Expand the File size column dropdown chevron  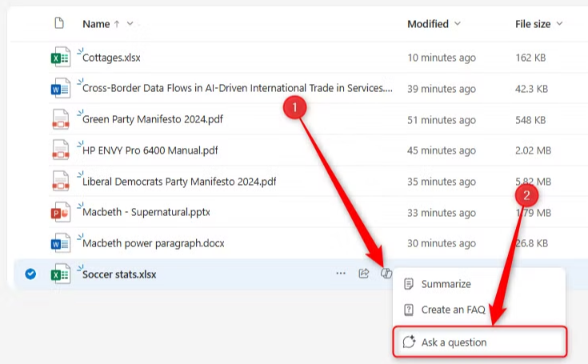(559, 24)
